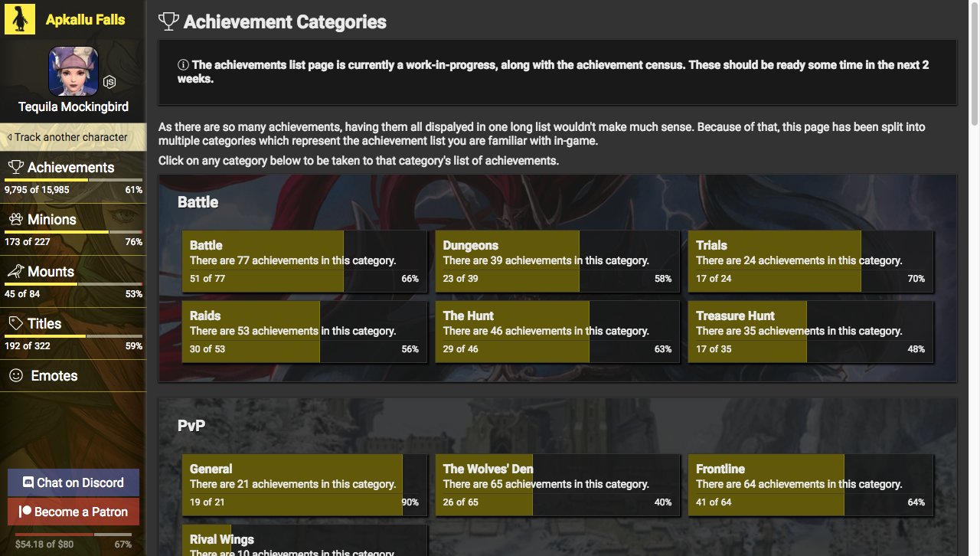Open the Raids category card
This screenshot has width=980, height=556.
(x=305, y=332)
